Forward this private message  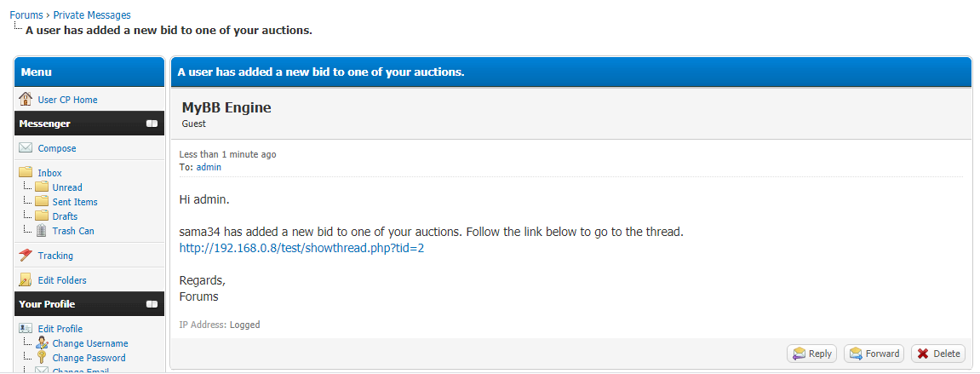coord(874,354)
